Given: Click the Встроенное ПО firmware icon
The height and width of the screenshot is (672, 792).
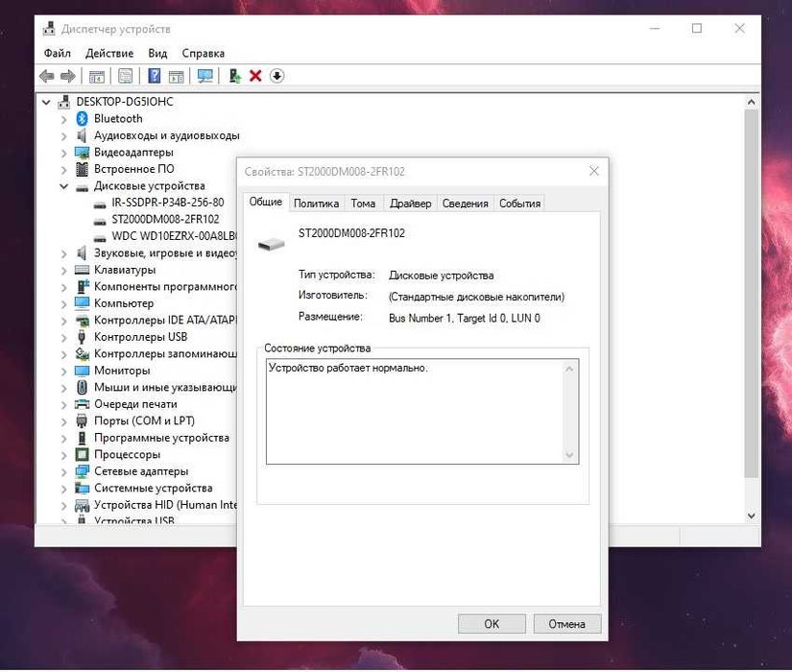Looking at the screenshot, I should tap(82, 169).
